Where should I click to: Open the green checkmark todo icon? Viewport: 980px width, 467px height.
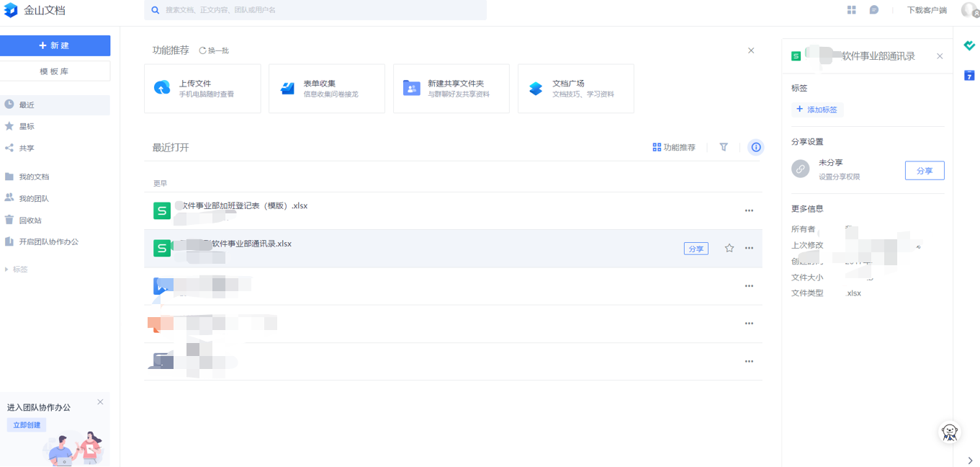coord(970,45)
